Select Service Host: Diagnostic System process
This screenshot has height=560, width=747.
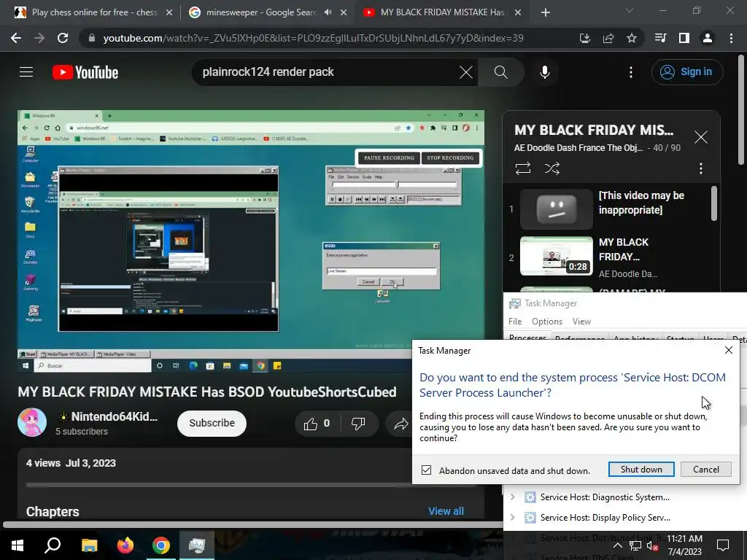point(605,497)
